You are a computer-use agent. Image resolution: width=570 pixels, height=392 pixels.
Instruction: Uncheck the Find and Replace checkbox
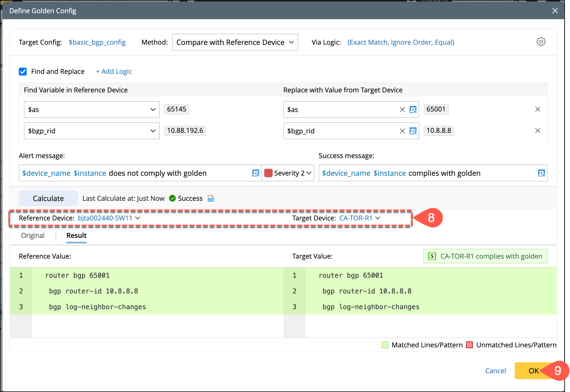pos(23,72)
